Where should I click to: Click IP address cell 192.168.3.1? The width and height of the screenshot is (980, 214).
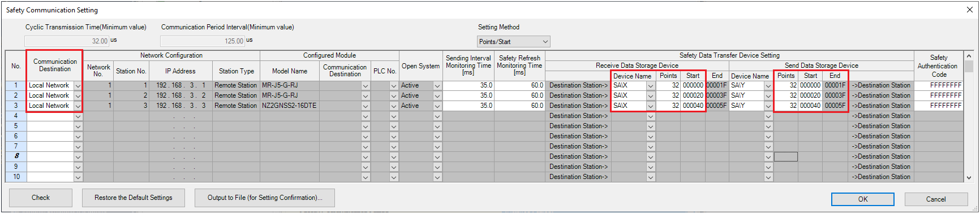coord(180,86)
